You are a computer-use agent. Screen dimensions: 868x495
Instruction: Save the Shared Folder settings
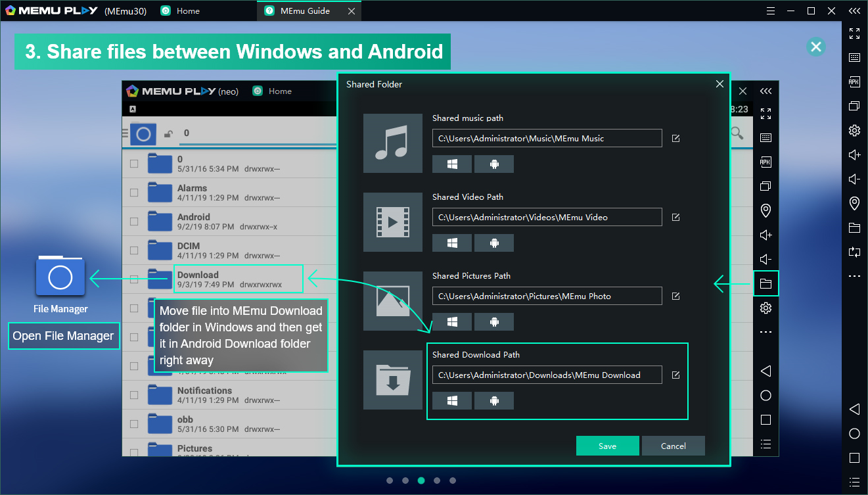pyautogui.click(x=607, y=446)
